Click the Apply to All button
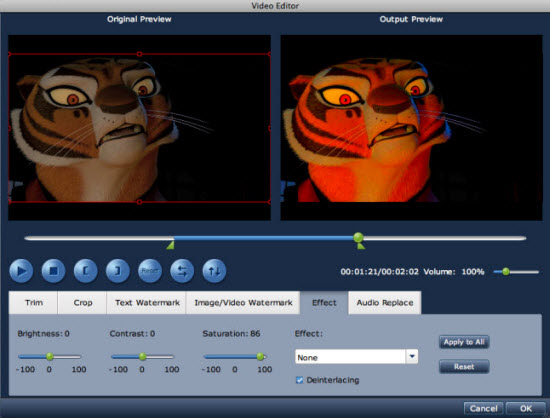The height and width of the screenshot is (418, 550). pos(464,342)
